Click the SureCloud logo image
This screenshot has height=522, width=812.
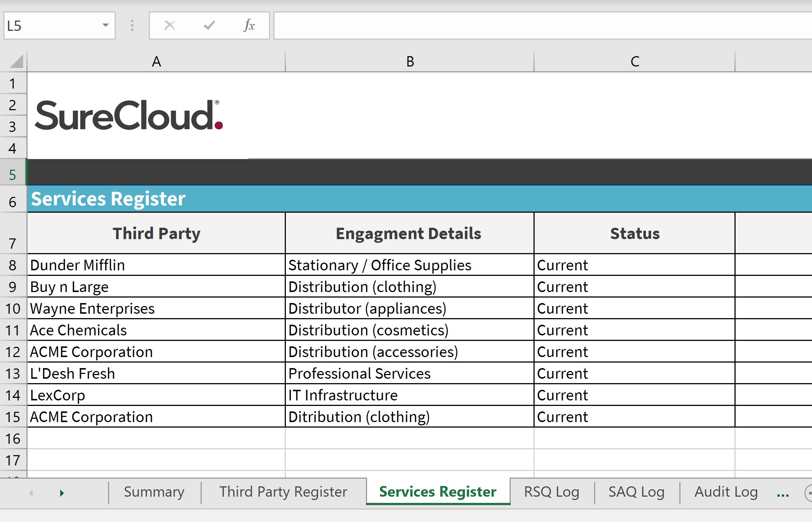[x=129, y=115]
